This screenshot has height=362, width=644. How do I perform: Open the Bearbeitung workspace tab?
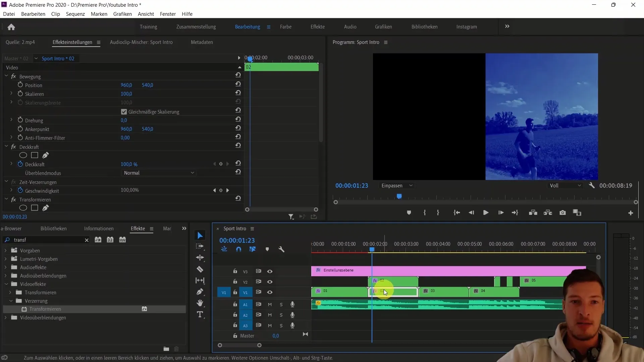click(247, 26)
